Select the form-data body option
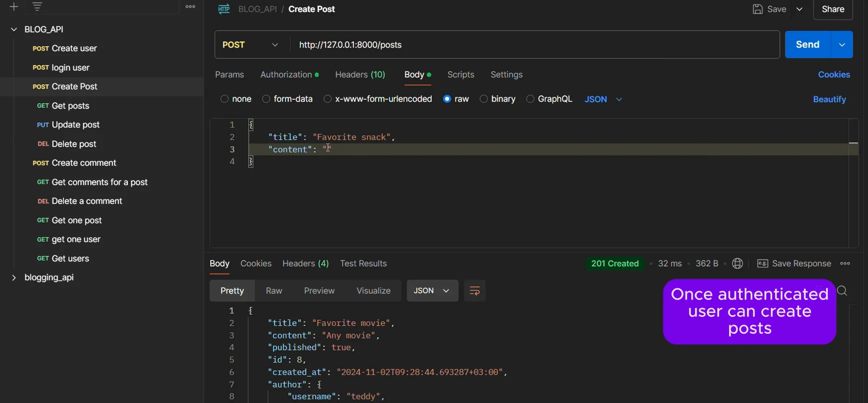The width and height of the screenshot is (868, 403). pos(266,99)
